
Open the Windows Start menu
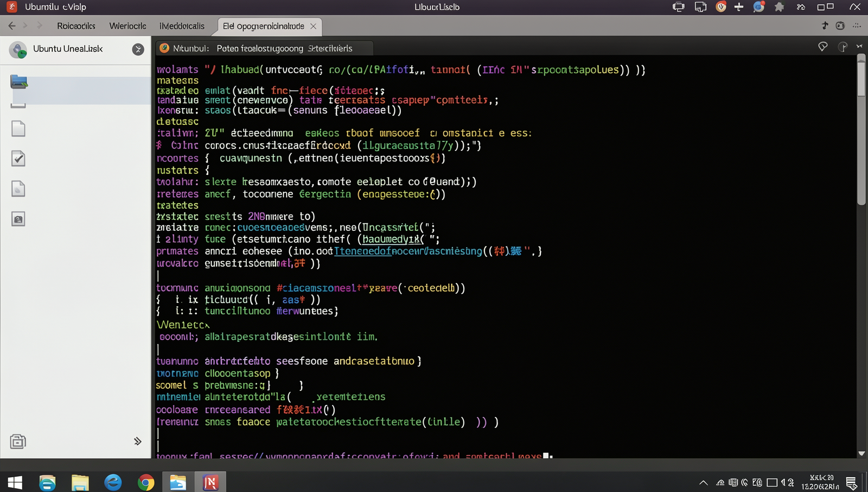pos(15,482)
